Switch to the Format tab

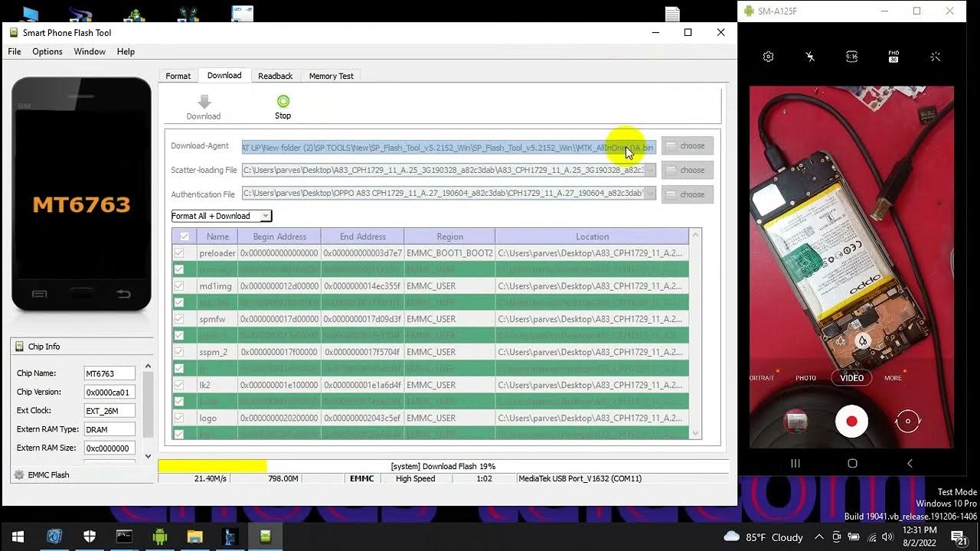[178, 76]
